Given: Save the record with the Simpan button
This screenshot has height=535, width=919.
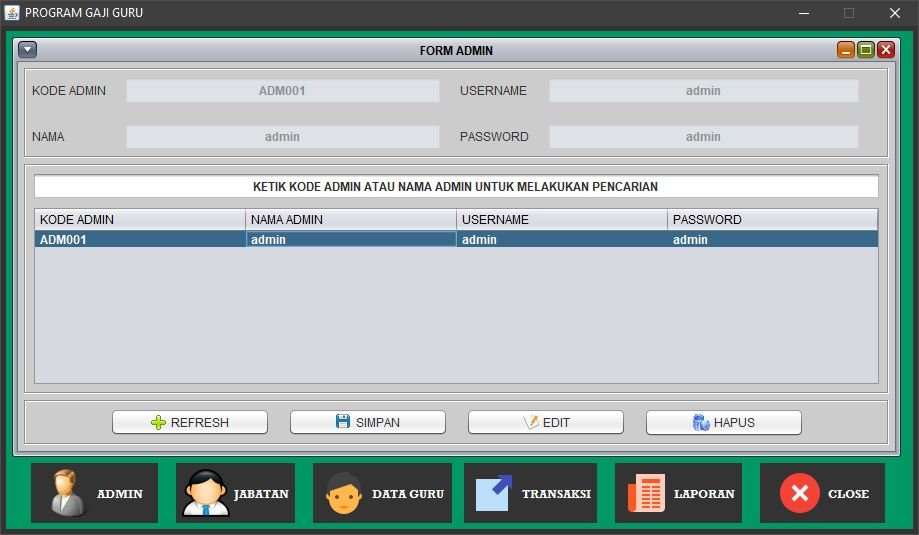Looking at the screenshot, I should (368, 422).
